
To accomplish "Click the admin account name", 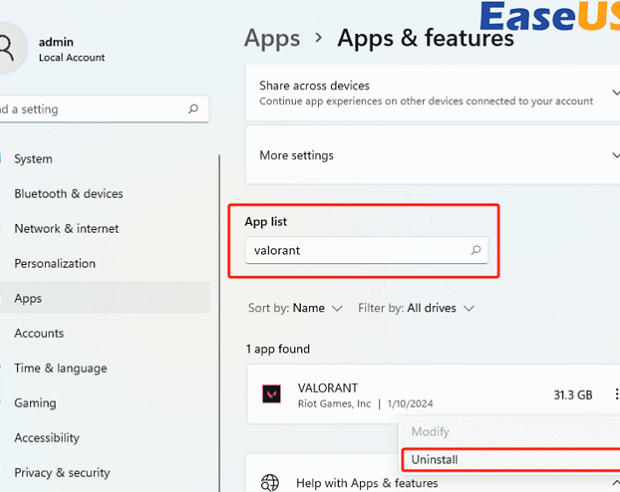I will pos(56,42).
